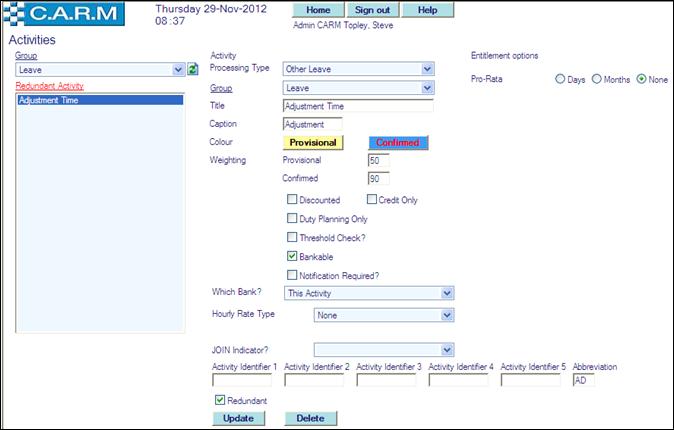Screen dimensions: 674x430
Task: Click the green refresh icon beside Group dropdown
Action: (x=193, y=69)
